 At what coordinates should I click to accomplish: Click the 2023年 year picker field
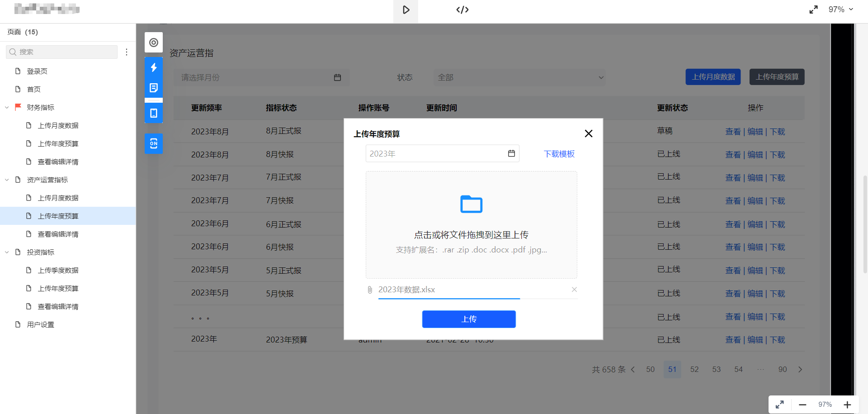442,153
